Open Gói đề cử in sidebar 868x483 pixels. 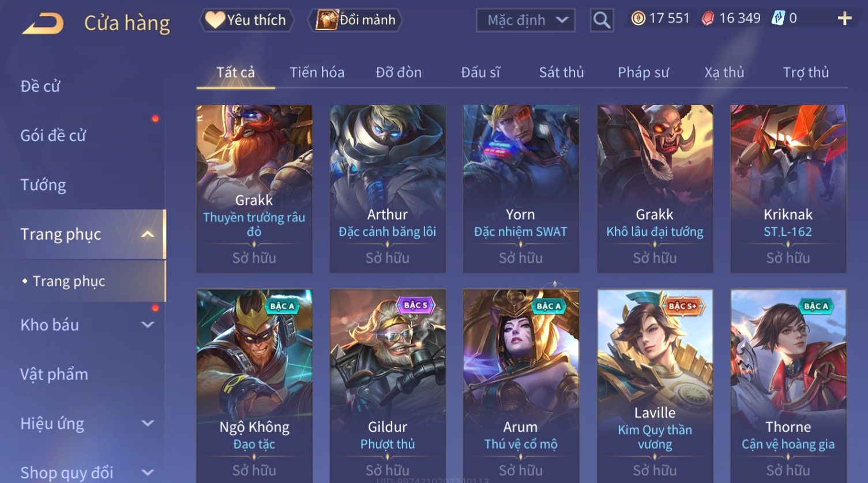tap(53, 135)
